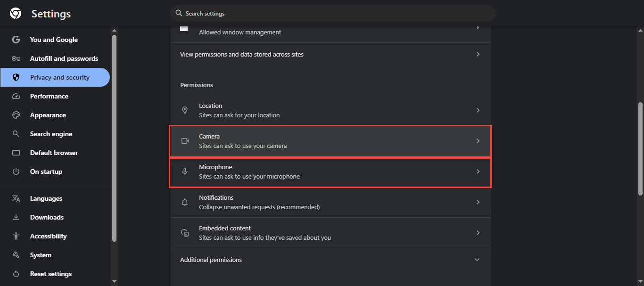Click the magnifier icon in search bar
The image size is (644, 286).
coord(179,13)
